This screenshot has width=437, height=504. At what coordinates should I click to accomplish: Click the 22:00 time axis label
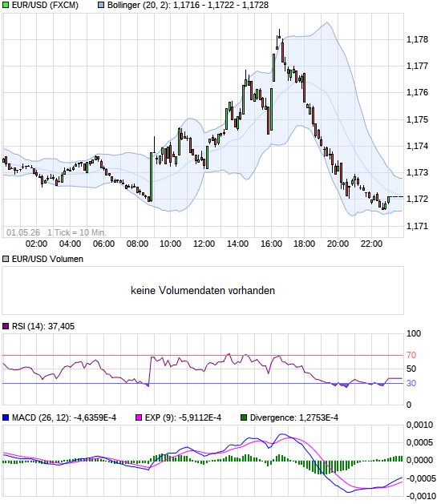(371, 244)
